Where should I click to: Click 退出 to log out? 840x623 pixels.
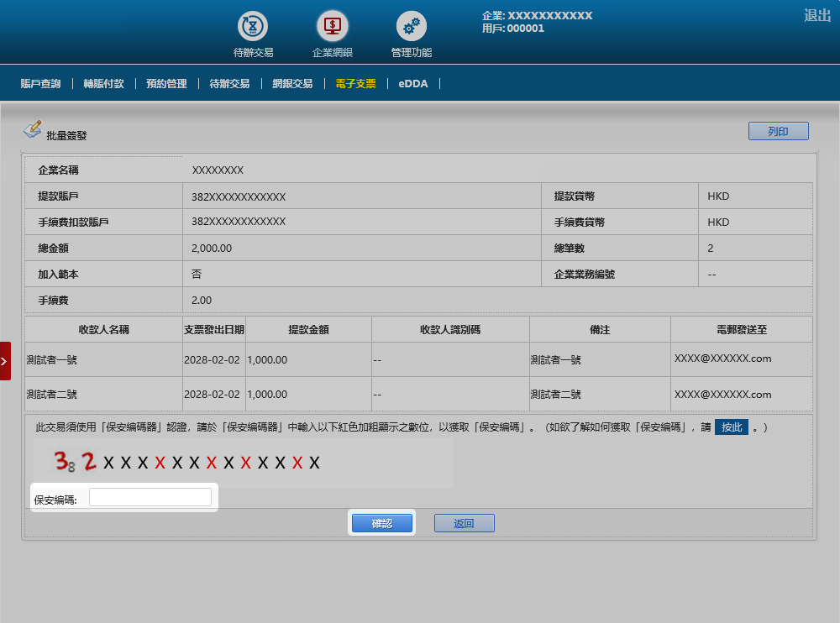tap(816, 15)
